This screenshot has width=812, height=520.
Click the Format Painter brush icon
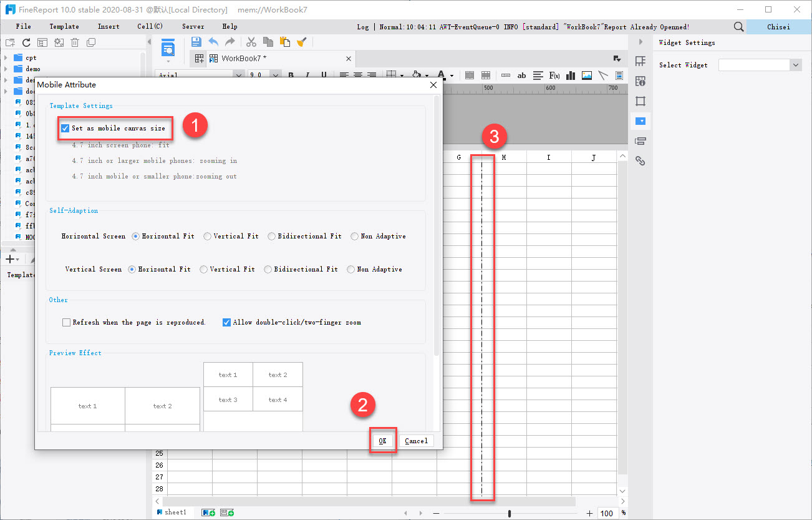pyautogui.click(x=302, y=42)
